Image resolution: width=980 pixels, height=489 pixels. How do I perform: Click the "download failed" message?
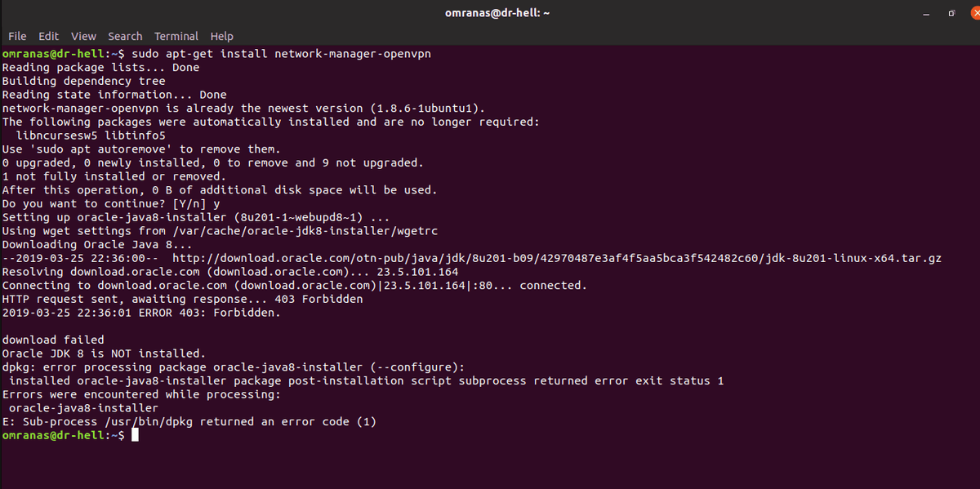53,340
